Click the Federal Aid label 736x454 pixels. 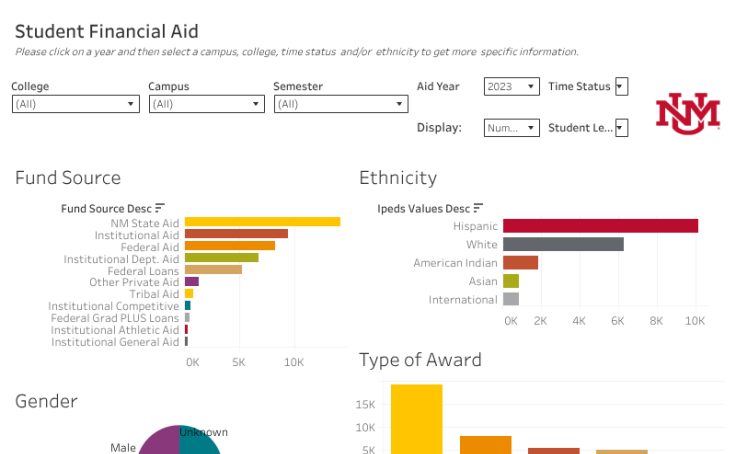[150, 247]
